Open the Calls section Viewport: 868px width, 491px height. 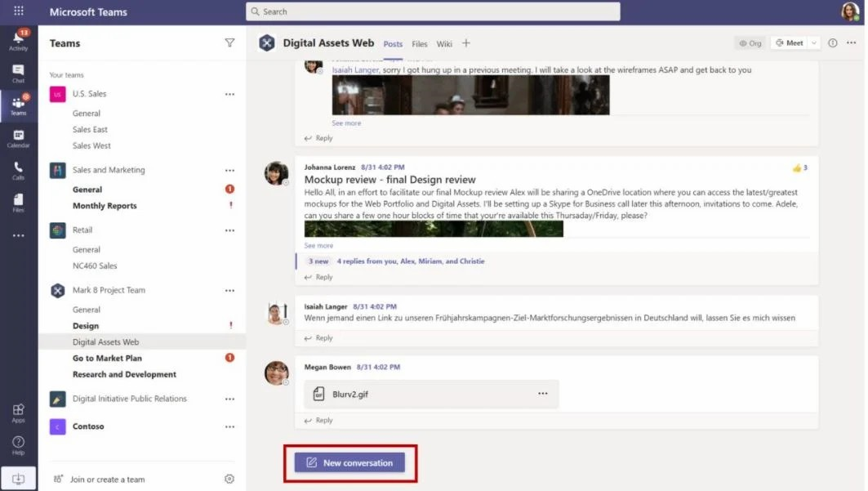[18, 171]
